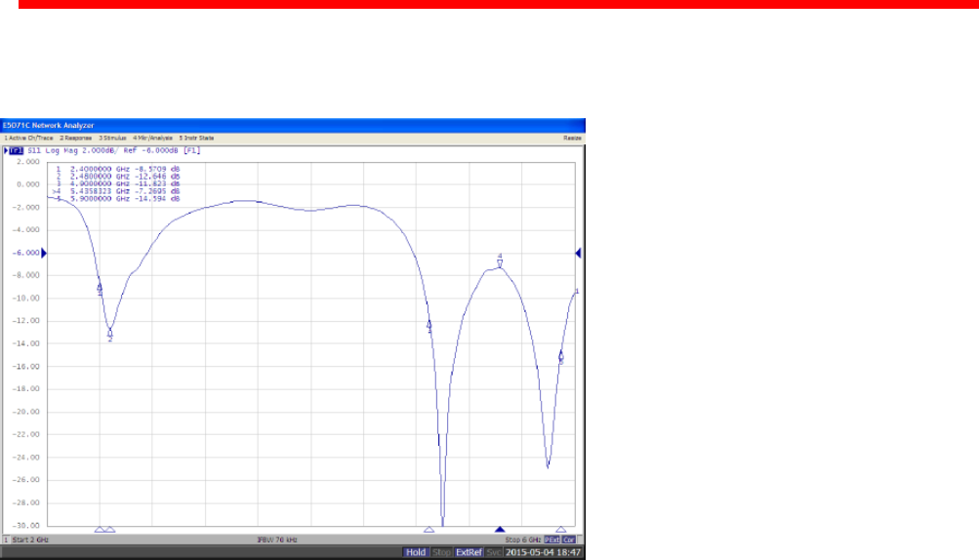
Task: Click the Ref -6.000dB reference value
Action: (x=150, y=150)
